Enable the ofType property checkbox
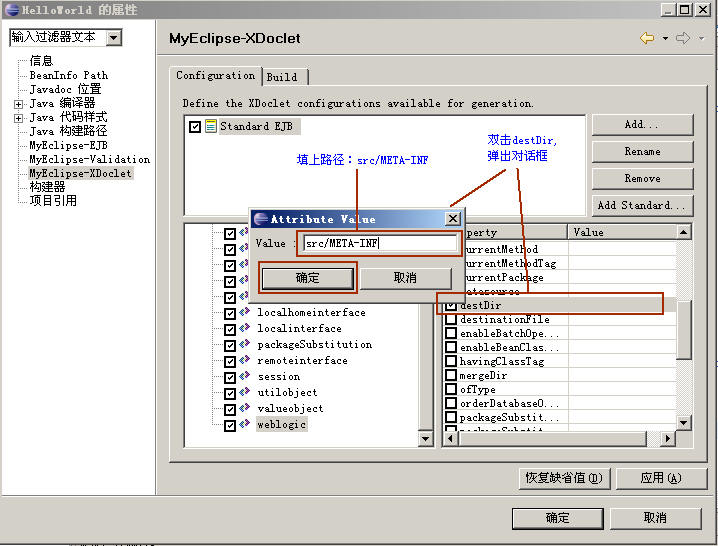The width and height of the screenshot is (718, 546). 451,389
